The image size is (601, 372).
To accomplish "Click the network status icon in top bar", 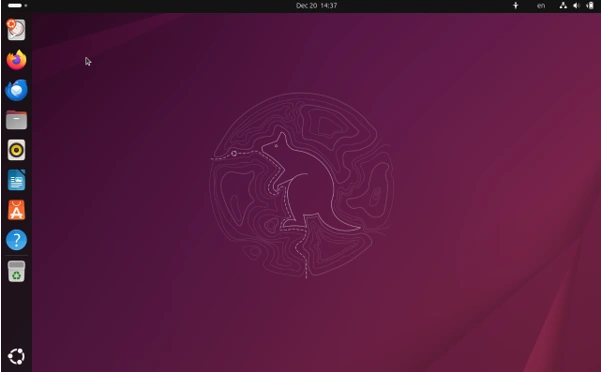I will point(563,5).
